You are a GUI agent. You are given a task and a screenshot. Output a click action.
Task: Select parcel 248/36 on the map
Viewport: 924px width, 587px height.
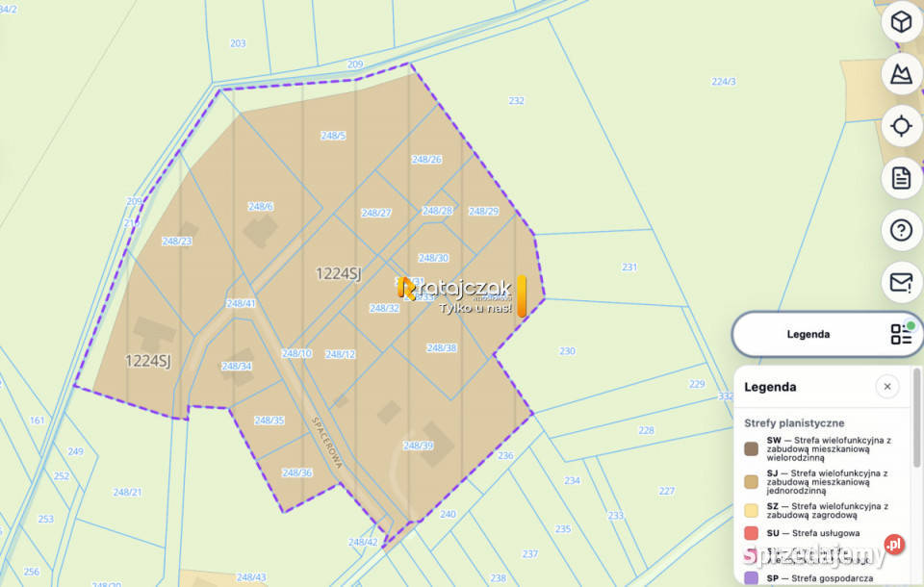pyautogui.click(x=297, y=472)
